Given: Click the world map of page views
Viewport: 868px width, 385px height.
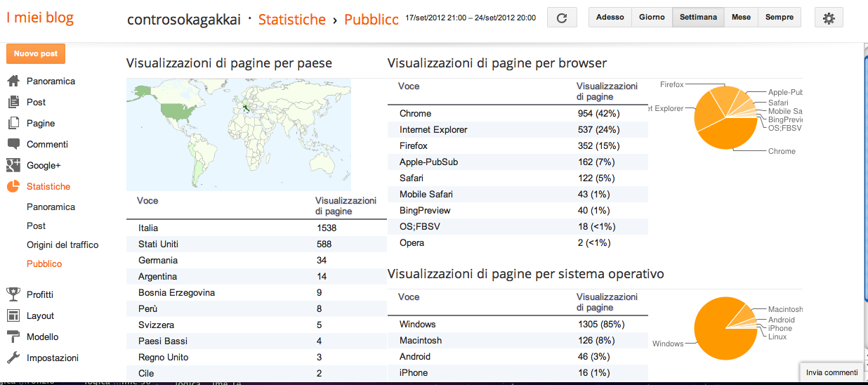Looking at the screenshot, I should (239, 134).
